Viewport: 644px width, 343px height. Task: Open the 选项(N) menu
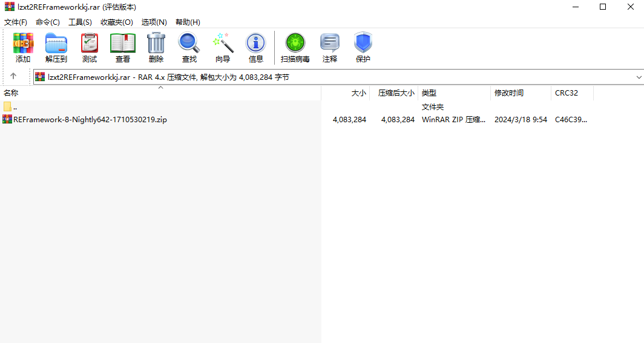(154, 22)
